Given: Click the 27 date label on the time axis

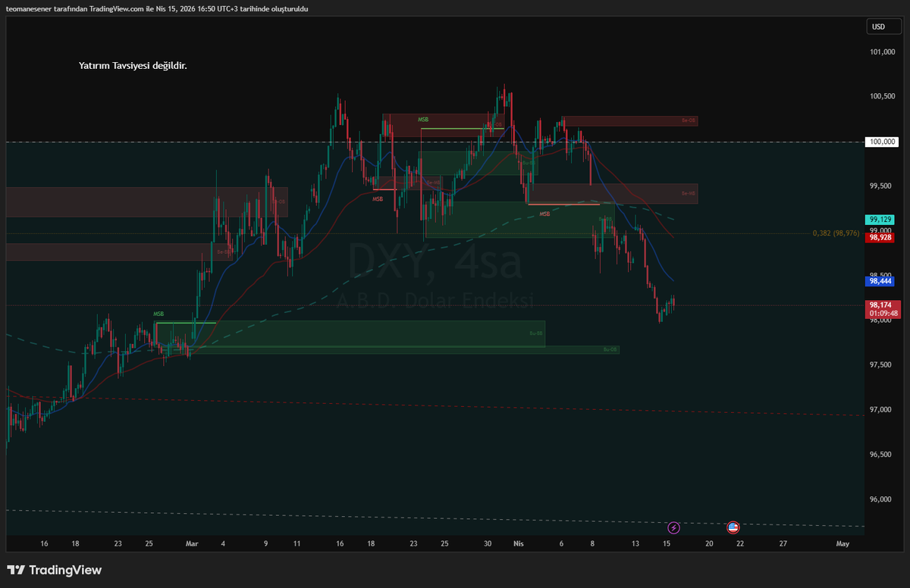Looking at the screenshot, I should pyautogui.click(x=783, y=543).
